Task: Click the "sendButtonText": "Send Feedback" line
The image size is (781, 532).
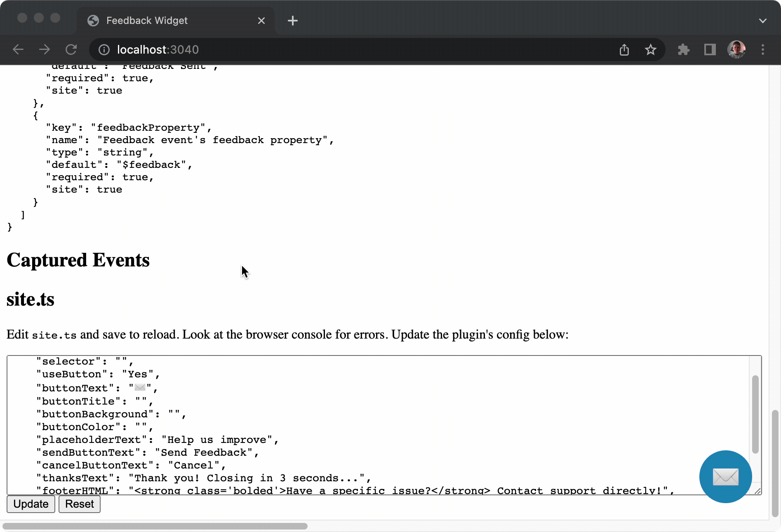Action: [x=147, y=452]
